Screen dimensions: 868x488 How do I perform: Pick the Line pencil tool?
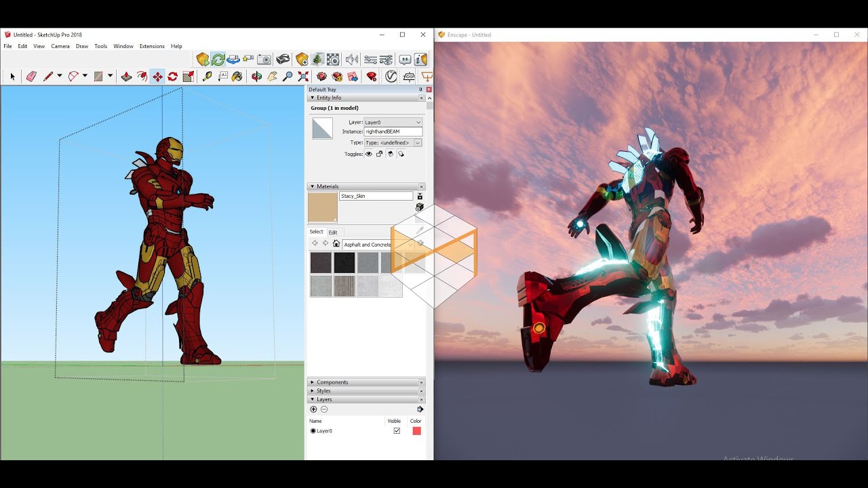48,77
